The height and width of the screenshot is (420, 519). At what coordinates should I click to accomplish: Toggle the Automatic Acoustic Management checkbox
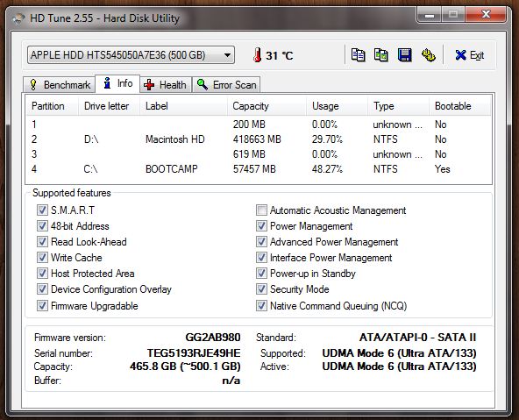[x=261, y=210]
